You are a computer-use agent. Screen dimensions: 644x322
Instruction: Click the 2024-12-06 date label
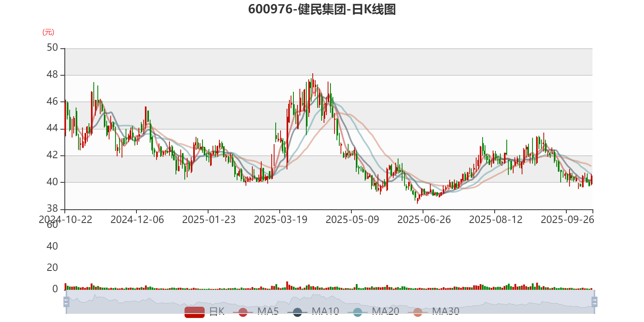click(137, 220)
